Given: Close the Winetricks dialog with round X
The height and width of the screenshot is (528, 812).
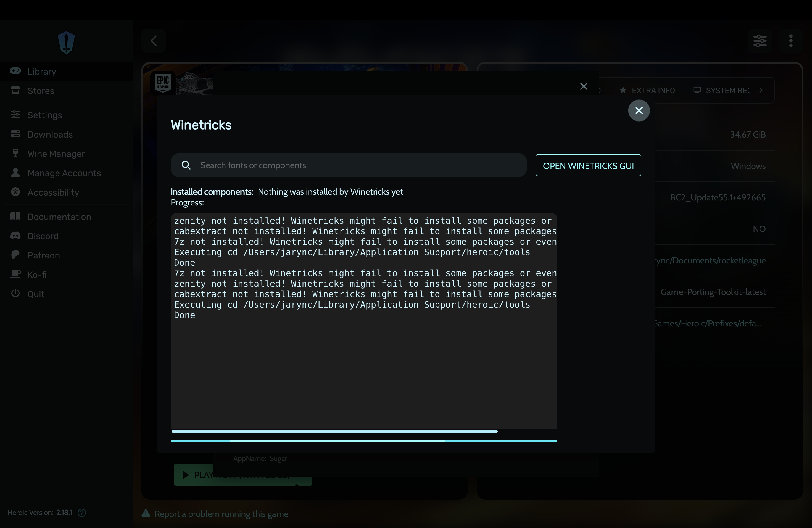Looking at the screenshot, I should pyautogui.click(x=639, y=110).
